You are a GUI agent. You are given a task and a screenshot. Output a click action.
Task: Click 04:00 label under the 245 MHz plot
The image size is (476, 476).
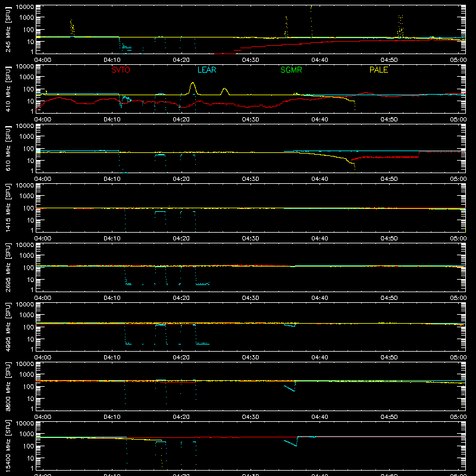[42, 60]
